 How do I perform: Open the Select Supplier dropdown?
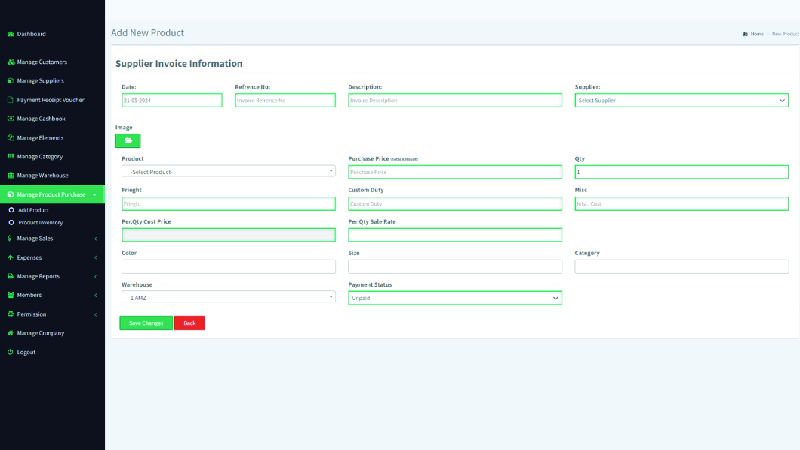tap(681, 101)
